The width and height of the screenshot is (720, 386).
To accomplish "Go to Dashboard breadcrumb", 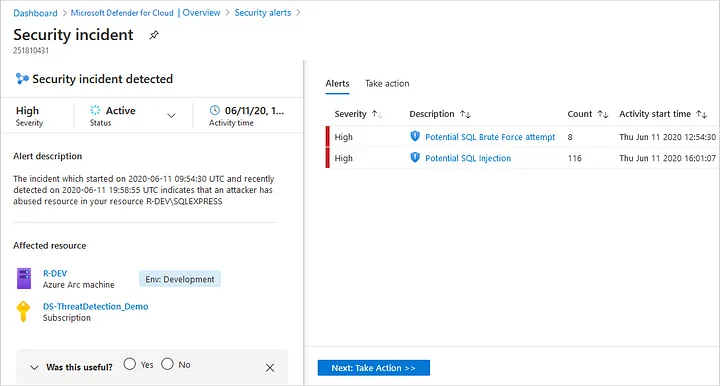I will [35, 13].
